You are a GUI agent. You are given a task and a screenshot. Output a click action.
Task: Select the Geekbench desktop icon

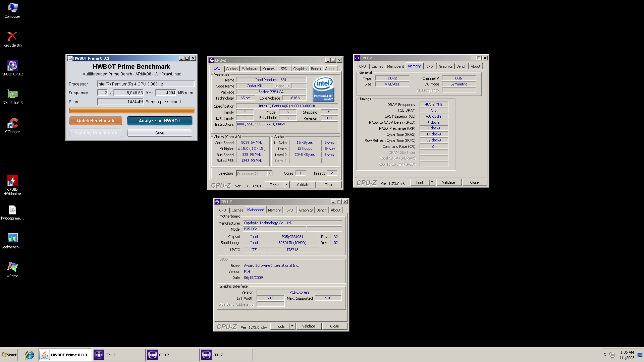click(x=12, y=241)
